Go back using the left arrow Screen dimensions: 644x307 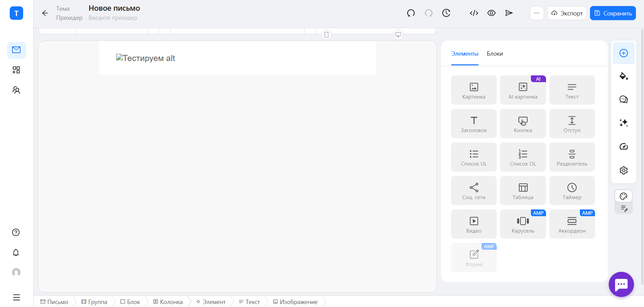[45, 13]
